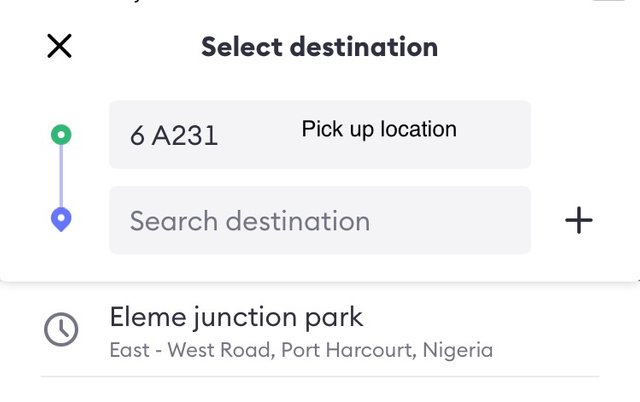Close the Select destination screen
Viewport: 640px width, 402px height.
(x=60, y=46)
